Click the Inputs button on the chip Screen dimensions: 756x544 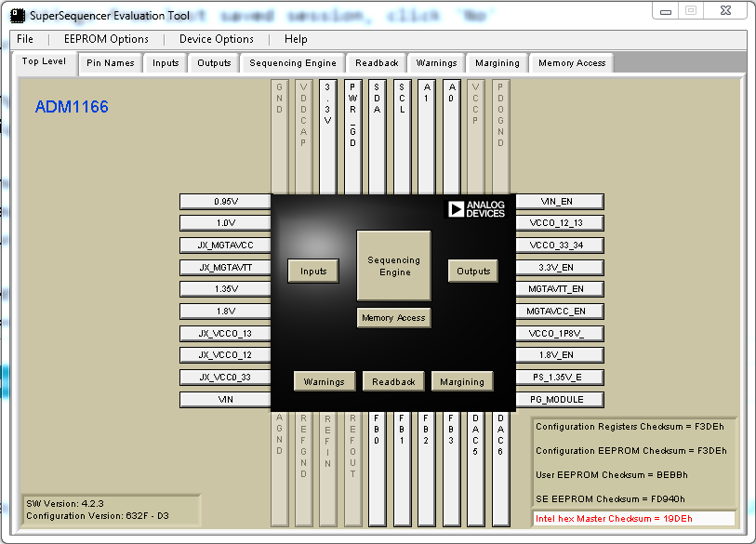(313, 271)
